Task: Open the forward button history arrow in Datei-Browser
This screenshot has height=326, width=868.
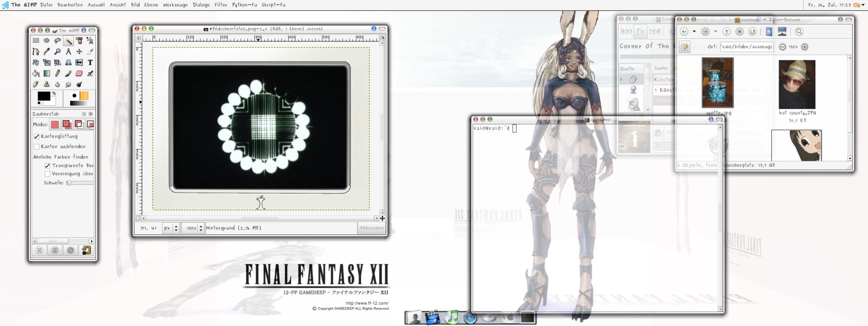Action: pyautogui.click(x=716, y=31)
